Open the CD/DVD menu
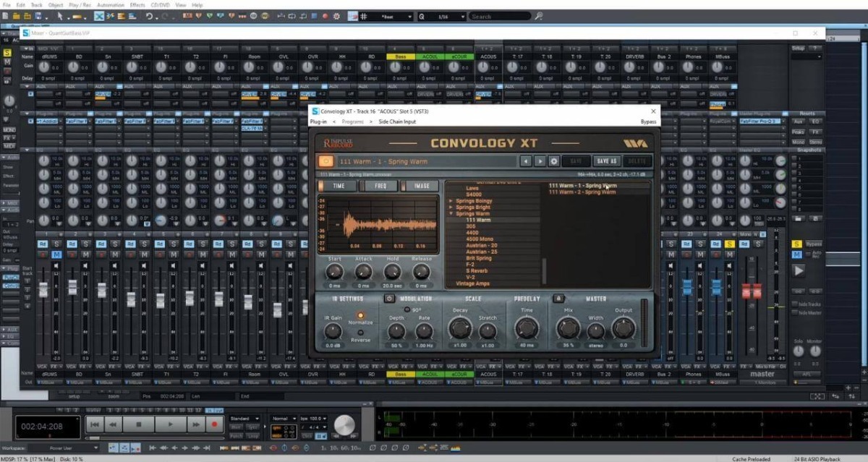868x462 pixels. tap(162, 5)
